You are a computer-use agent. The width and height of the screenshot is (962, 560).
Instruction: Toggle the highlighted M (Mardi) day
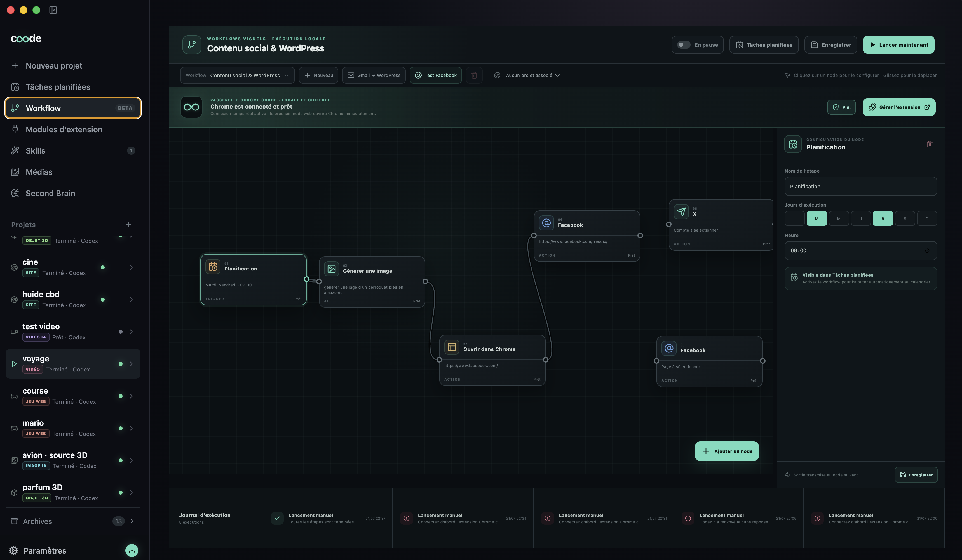pos(816,219)
